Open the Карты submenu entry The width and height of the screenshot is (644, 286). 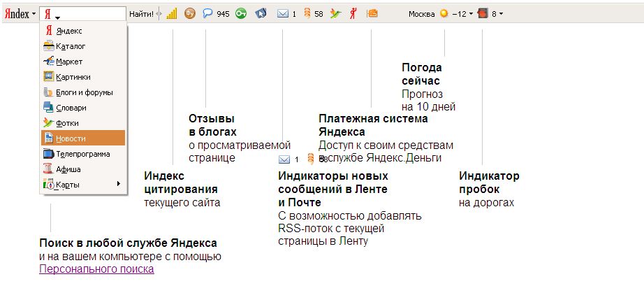pyautogui.click(x=83, y=185)
